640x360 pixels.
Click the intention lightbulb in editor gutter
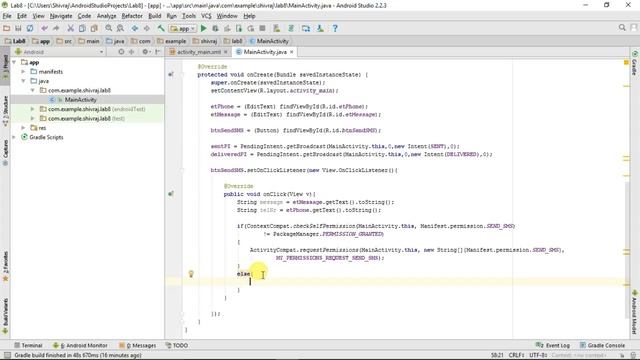pos(191,274)
